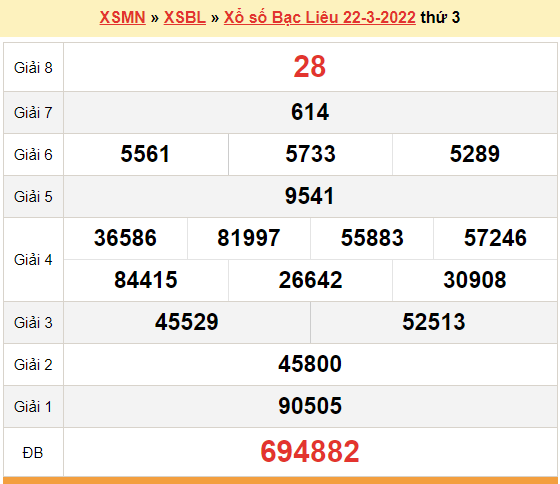
Task: Open the XSBL breadcrumb link
Action: pos(185,17)
